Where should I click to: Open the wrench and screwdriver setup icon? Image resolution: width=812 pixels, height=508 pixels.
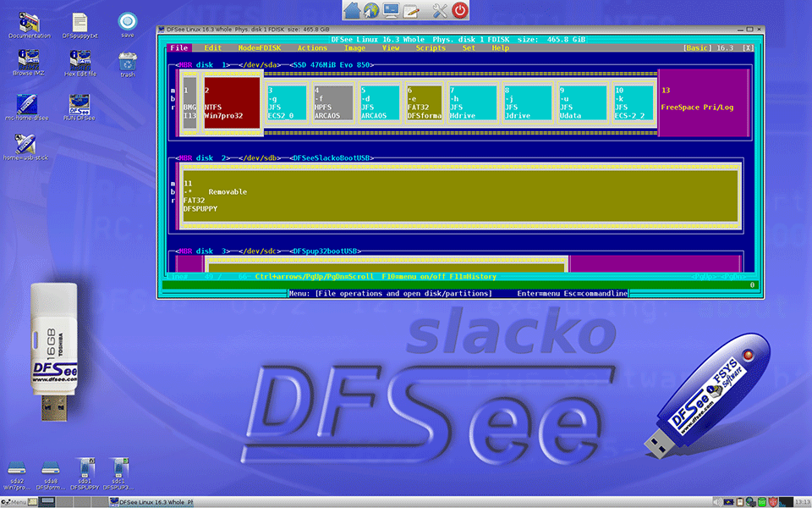click(x=440, y=10)
